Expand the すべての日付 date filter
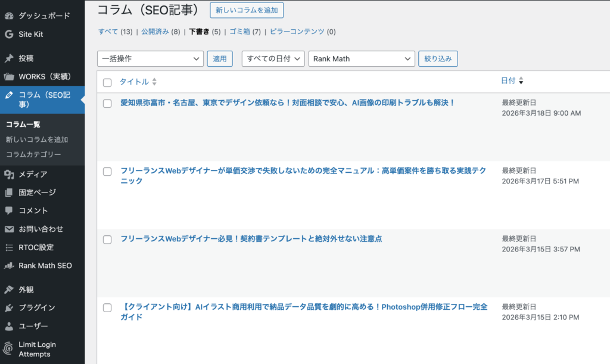The height and width of the screenshot is (364, 610). [273, 59]
